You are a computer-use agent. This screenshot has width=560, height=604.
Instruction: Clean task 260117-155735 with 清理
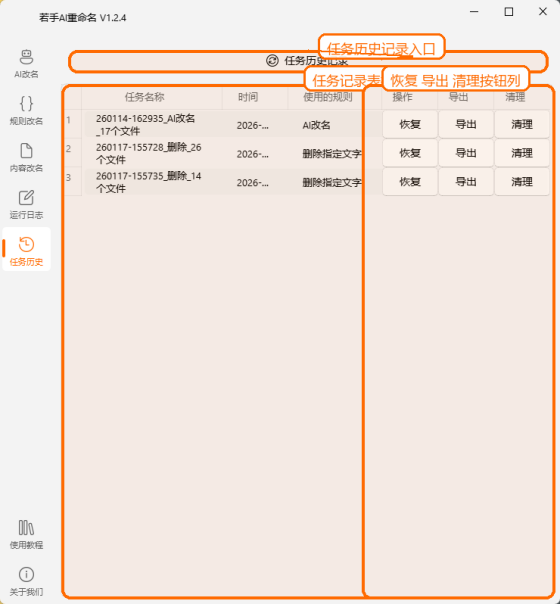(522, 182)
